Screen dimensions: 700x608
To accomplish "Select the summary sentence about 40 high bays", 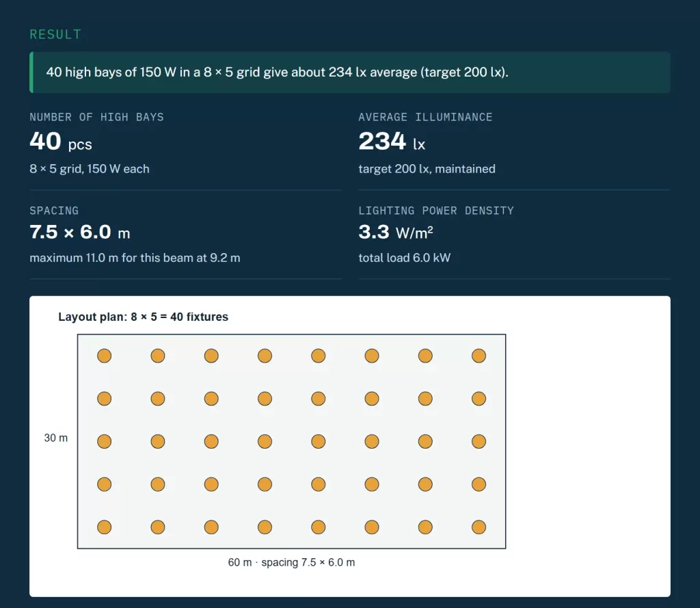I will [x=278, y=72].
